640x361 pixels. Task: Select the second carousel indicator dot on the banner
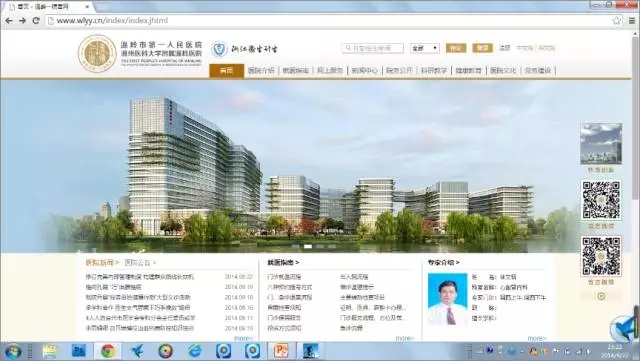point(308,246)
